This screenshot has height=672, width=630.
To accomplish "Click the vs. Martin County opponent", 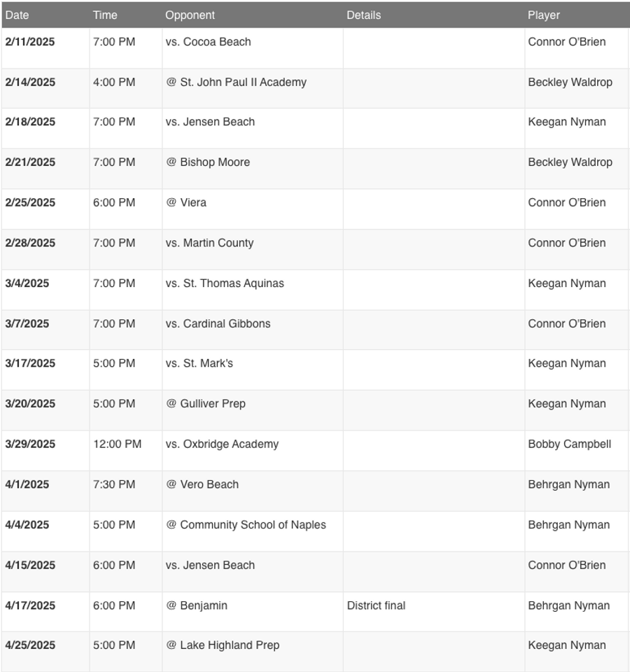I will point(209,243).
